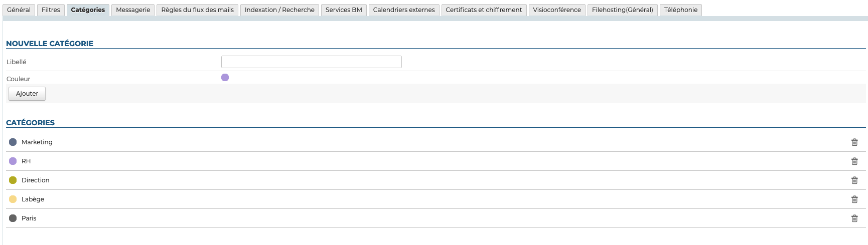The image size is (868, 245).
Task: Delete the Paris category using trash icon
Action: 854,218
